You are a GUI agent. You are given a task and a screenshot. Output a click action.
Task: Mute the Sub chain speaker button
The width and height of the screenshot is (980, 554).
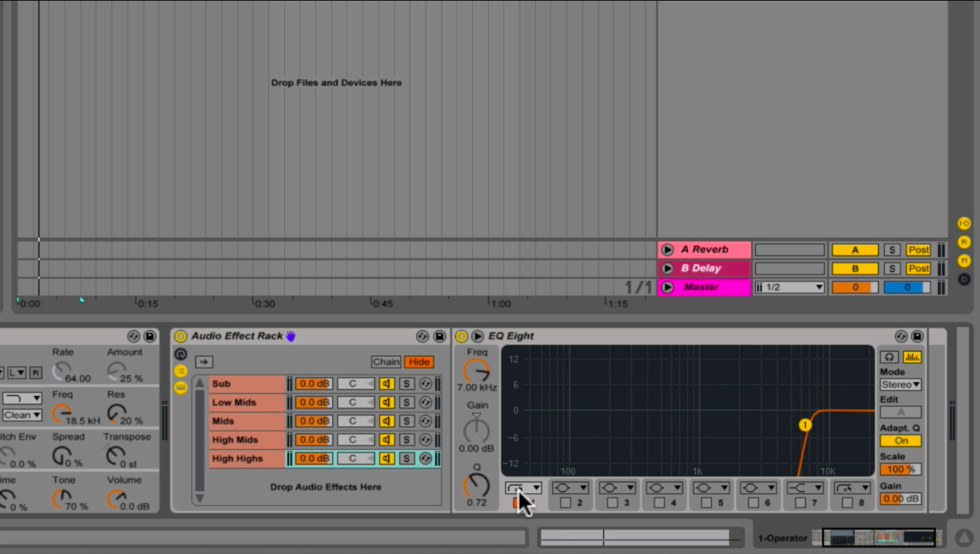(x=387, y=384)
